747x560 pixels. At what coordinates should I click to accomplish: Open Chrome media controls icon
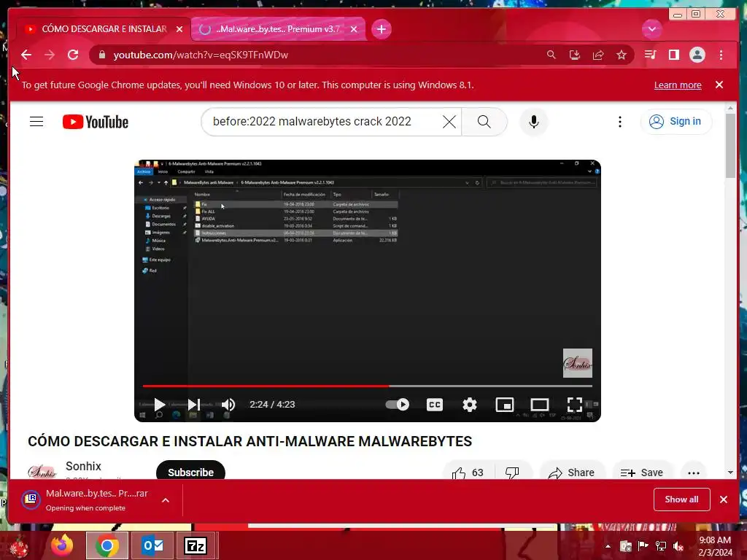click(x=650, y=55)
